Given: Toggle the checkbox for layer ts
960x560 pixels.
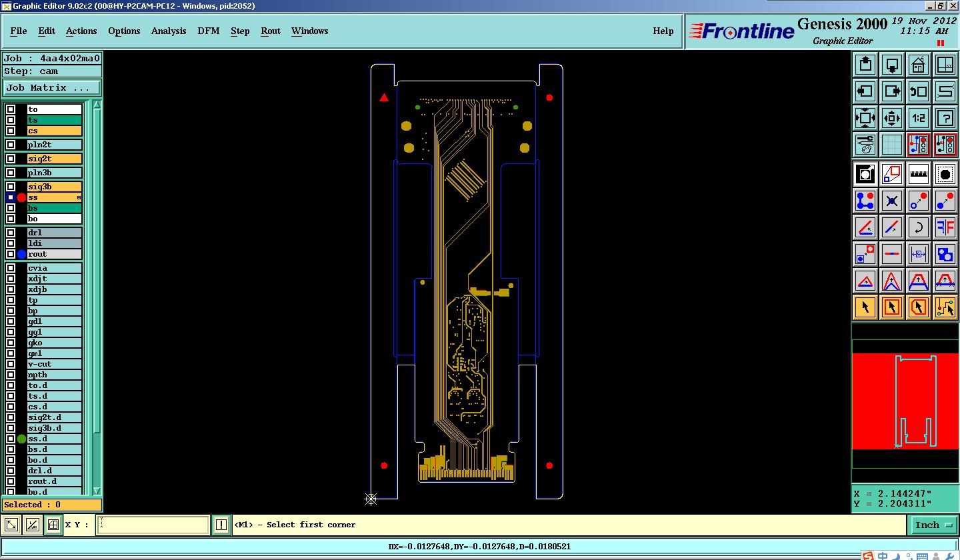Looking at the screenshot, I should tap(11, 120).
